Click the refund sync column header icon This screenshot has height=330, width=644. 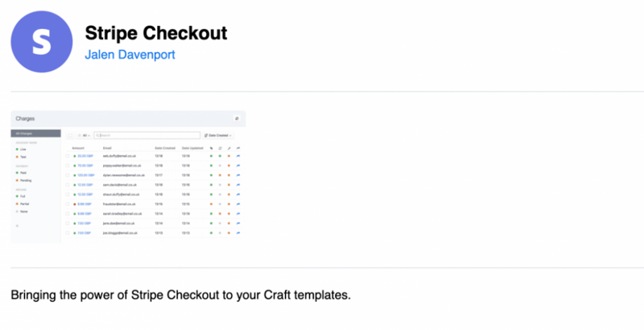tap(220, 147)
